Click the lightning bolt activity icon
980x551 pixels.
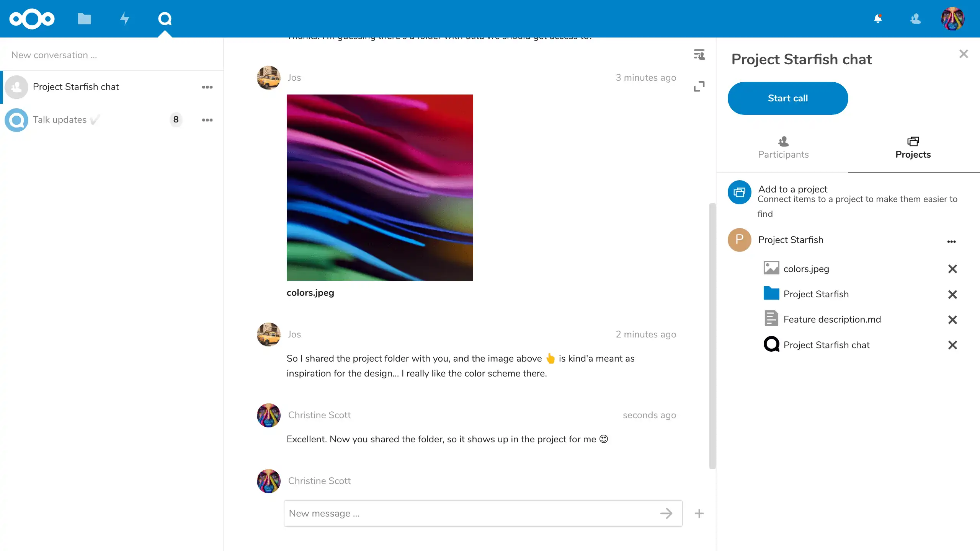point(124,18)
